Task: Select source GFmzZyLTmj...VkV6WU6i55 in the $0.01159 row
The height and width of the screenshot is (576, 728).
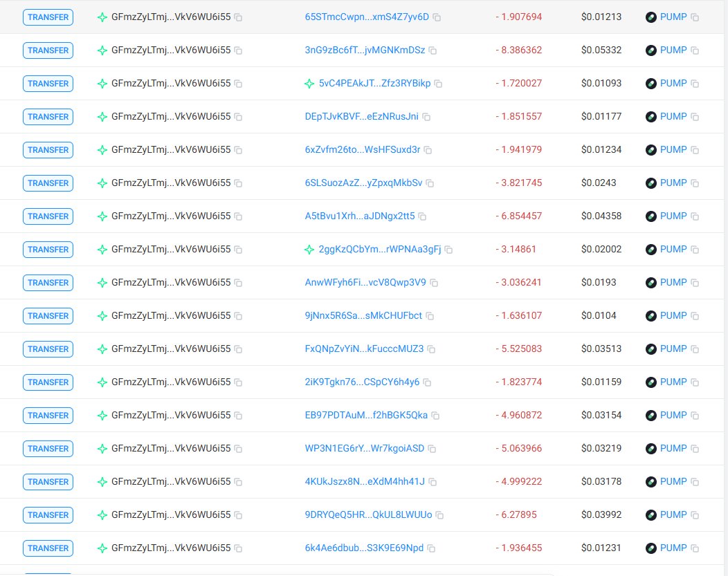Action: [x=171, y=382]
